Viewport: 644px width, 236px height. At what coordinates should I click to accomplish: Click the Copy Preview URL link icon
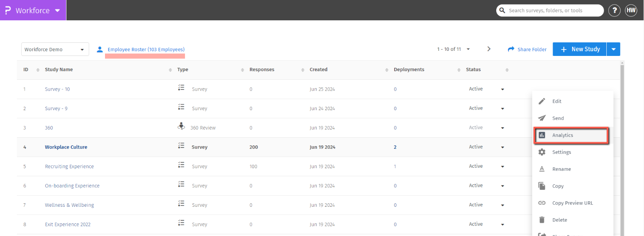pyautogui.click(x=542, y=203)
